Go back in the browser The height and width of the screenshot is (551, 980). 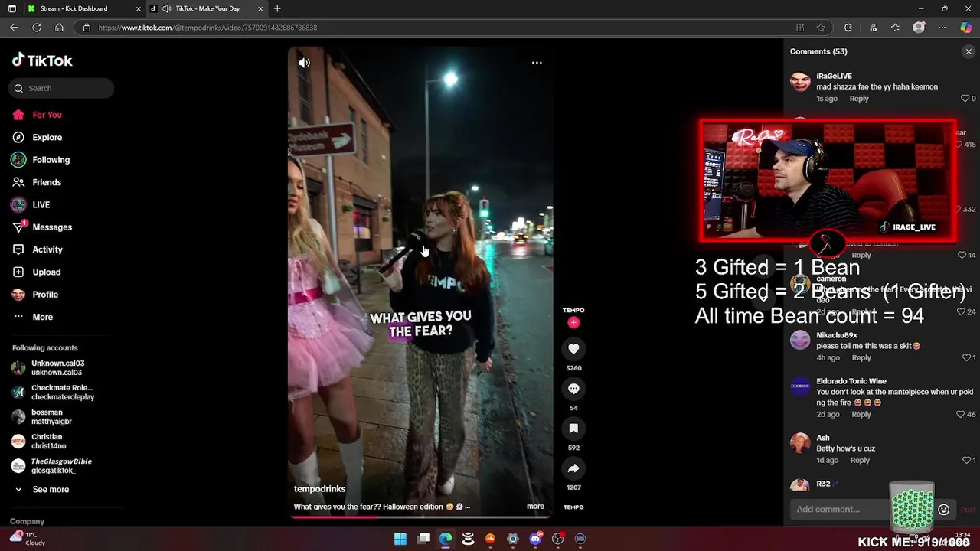pyautogui.click(x=14, y=28)
